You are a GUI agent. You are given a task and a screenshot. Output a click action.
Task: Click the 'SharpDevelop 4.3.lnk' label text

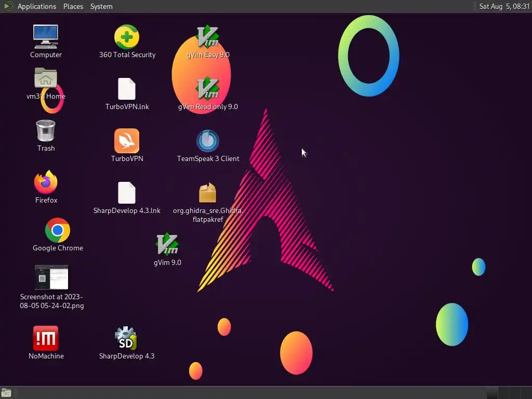(x=127, y=210)
